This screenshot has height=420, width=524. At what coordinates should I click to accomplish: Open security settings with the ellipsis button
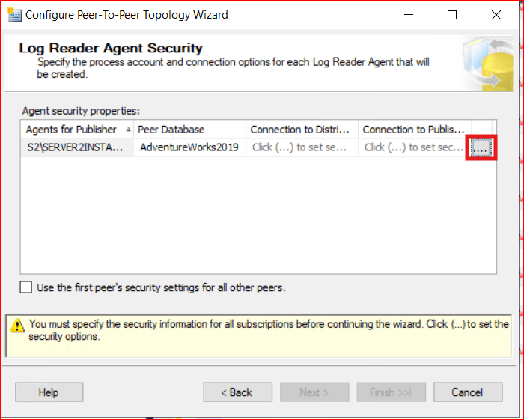coord(481,148)
